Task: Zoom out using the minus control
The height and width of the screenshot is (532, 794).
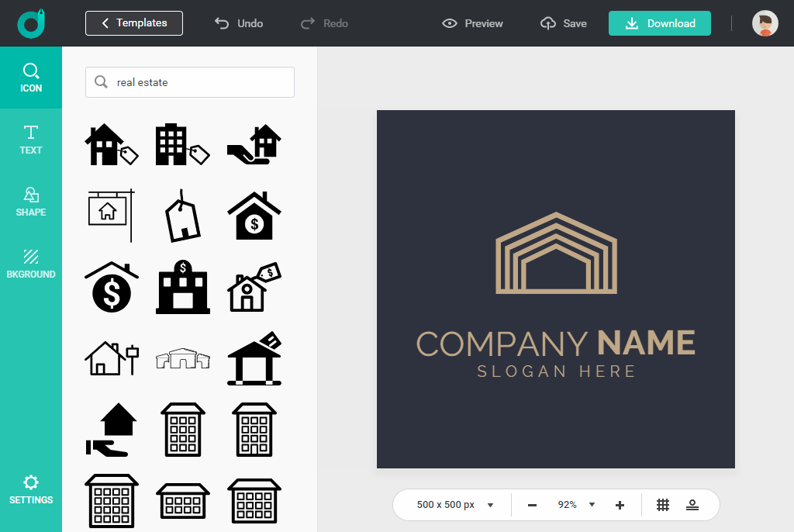Action: click(x=532, y=505)
